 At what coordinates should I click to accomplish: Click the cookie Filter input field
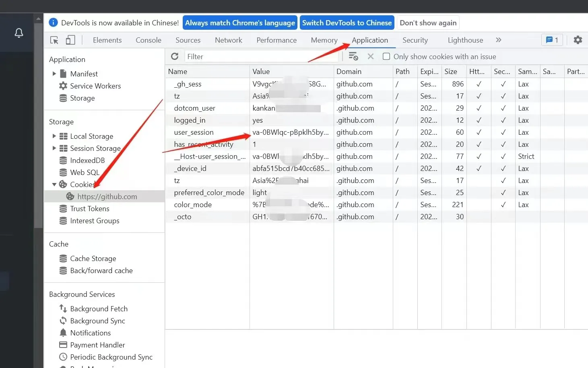pos(262,57)
